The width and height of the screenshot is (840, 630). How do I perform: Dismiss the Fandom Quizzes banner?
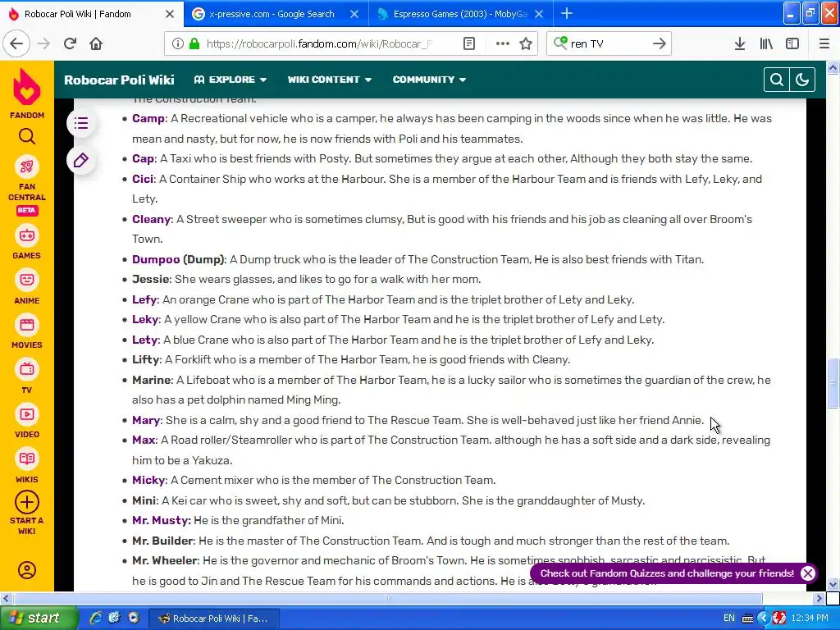pos(808,573)
